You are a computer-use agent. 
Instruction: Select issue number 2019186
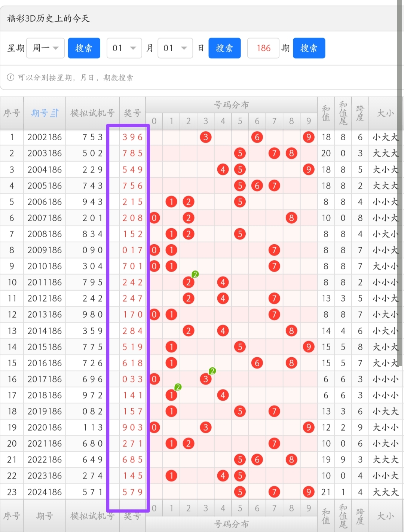click(45, 412)
